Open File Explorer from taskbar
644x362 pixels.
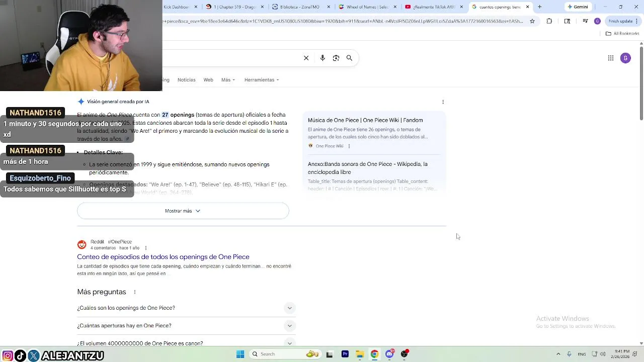[359, 354]
